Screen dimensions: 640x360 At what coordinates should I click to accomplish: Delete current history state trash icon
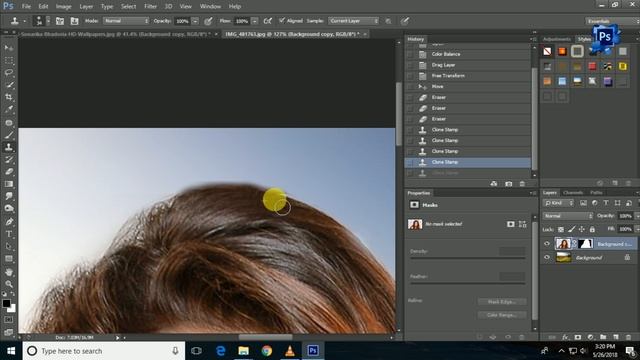[522, 184]
